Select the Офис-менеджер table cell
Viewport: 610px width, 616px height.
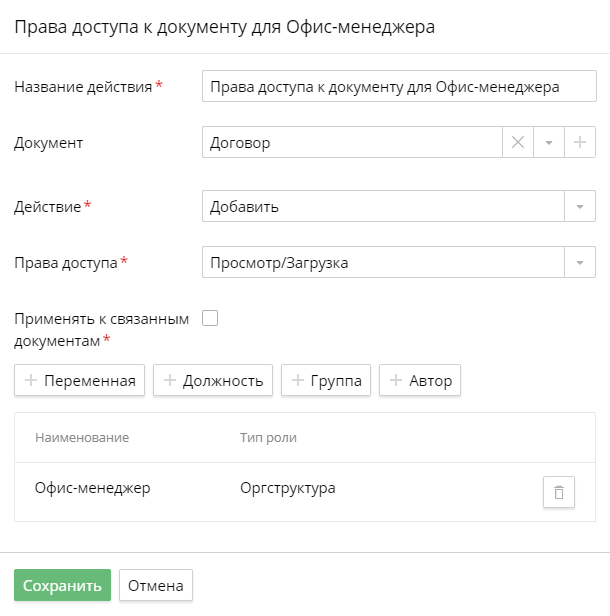(93, 488)
